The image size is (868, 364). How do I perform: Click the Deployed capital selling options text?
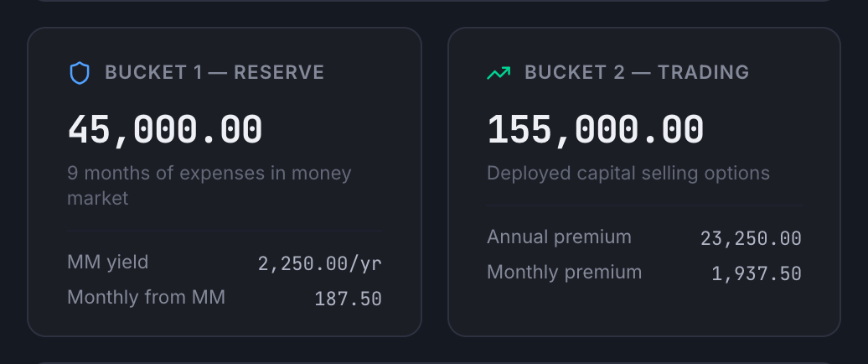click(628, 173)
